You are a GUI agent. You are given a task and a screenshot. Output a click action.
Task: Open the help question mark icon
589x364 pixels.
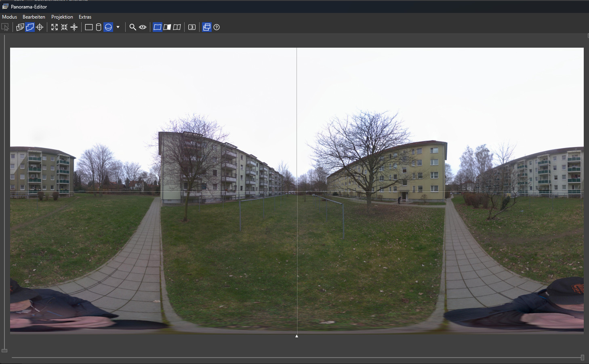(217, 27)
